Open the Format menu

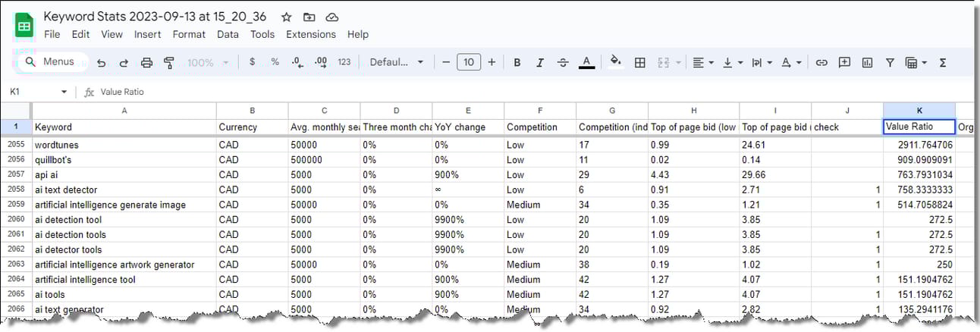[189, 34]
